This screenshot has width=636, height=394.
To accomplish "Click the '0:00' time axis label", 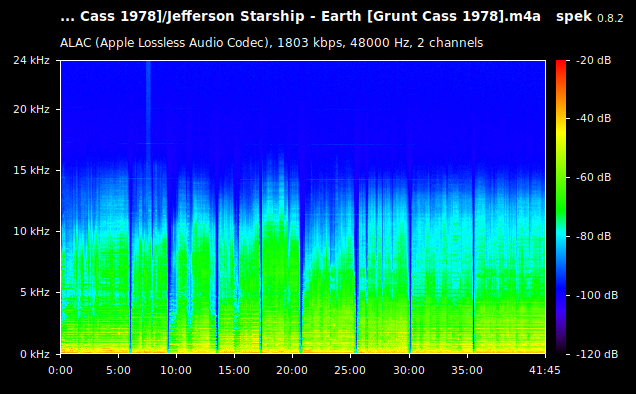I will pos(60,370).
